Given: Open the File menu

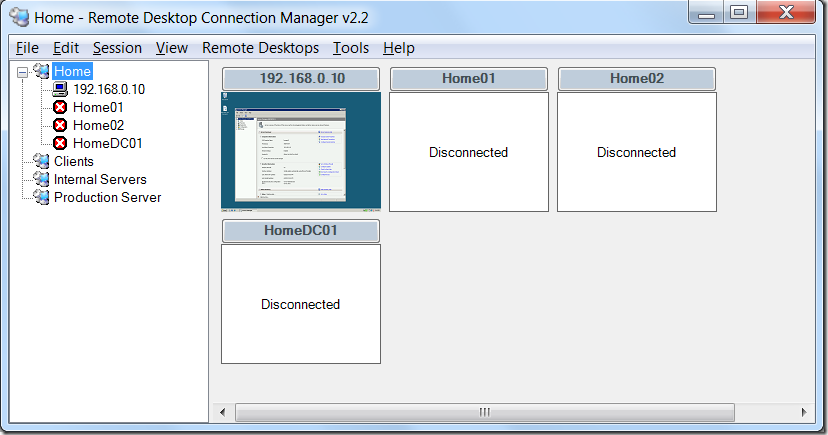Looking at the screenshot, I should click(27, 48).
